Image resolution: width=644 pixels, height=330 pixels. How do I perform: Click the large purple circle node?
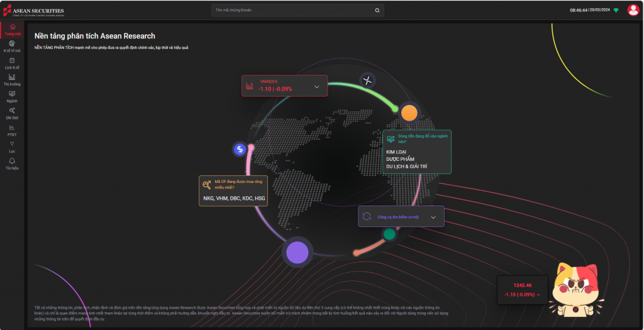tap(297, 252)
